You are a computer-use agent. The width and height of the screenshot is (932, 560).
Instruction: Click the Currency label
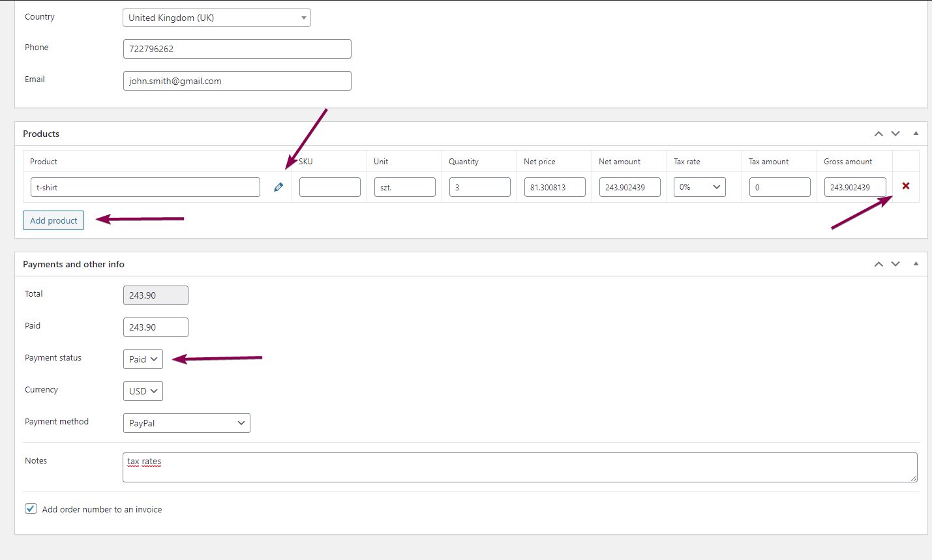point(42,390)
